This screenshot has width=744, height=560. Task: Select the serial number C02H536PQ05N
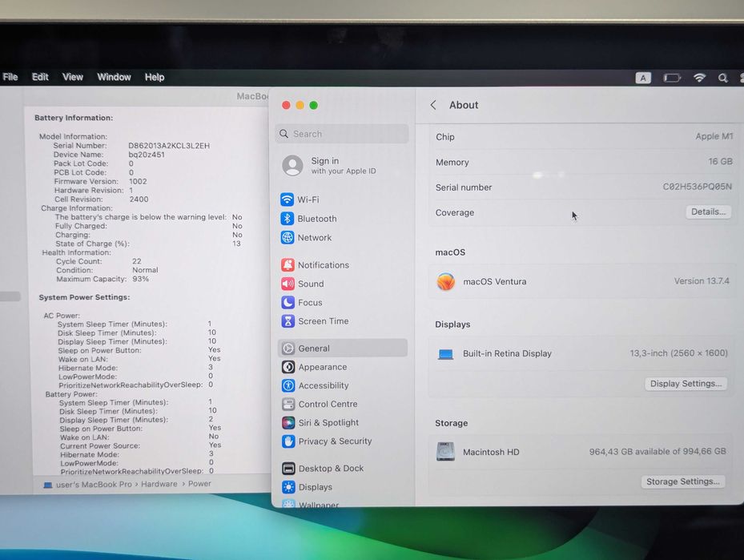[697, 187]
